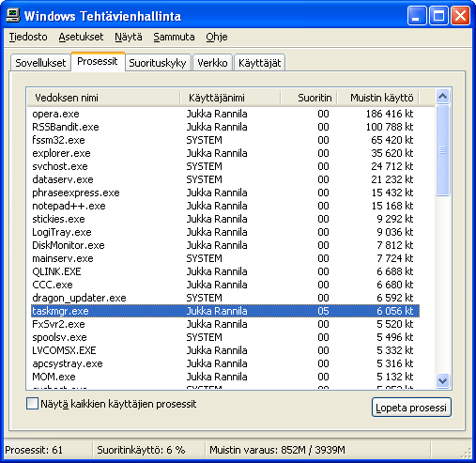Select the QLINK.EXE process
This screenshot has width=476, height=463.
[225, 271]
